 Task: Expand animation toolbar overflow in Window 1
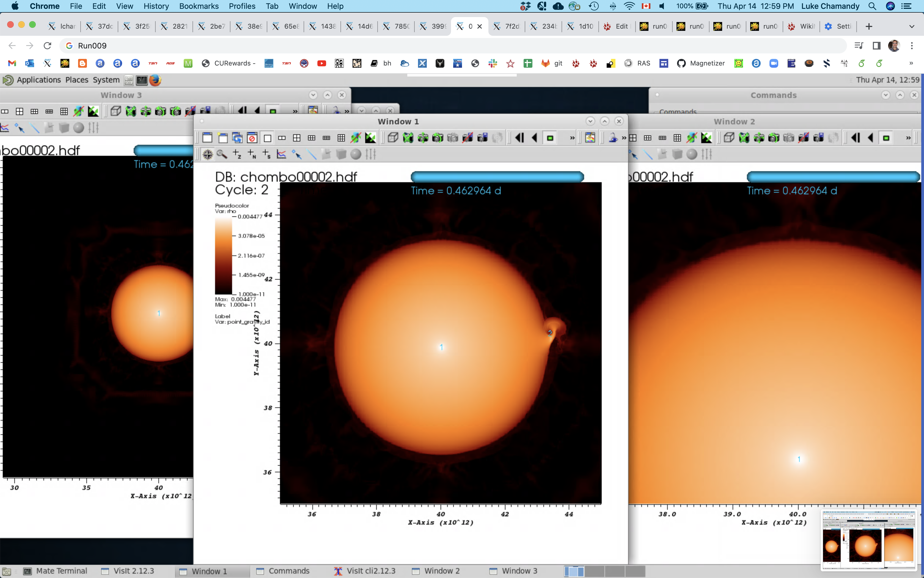[x=572, y=138]
